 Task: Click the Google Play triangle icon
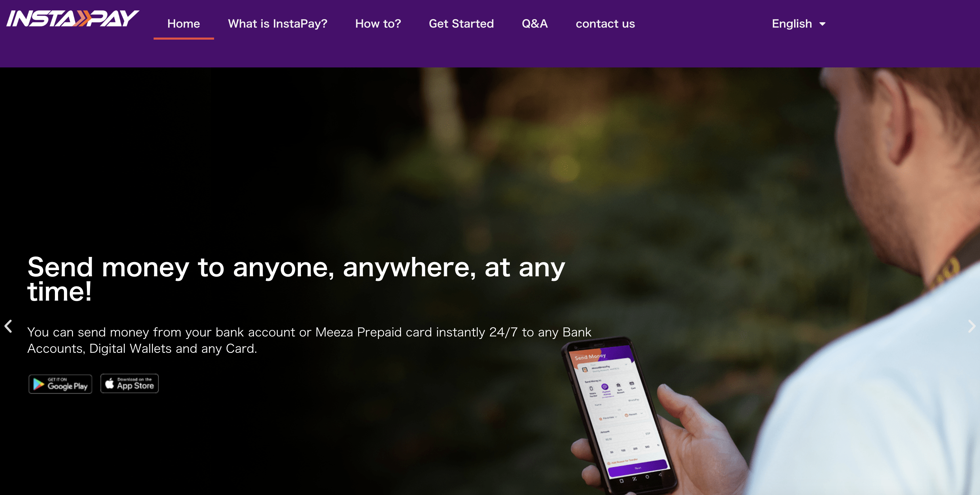39,384
